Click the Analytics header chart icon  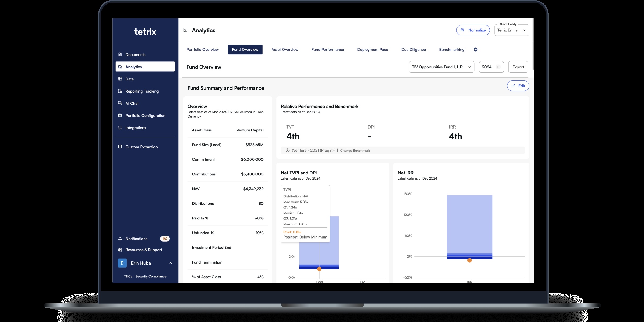tap(185, 30)
